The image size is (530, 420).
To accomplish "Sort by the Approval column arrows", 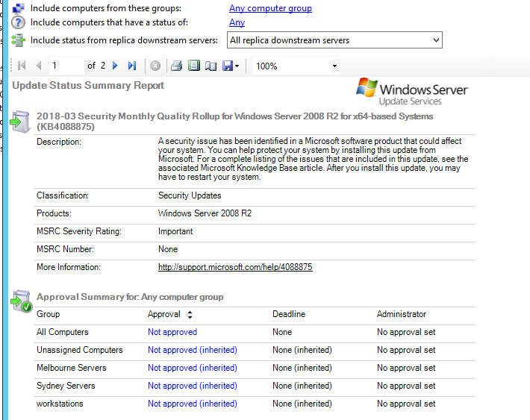I will click(190, 315).
